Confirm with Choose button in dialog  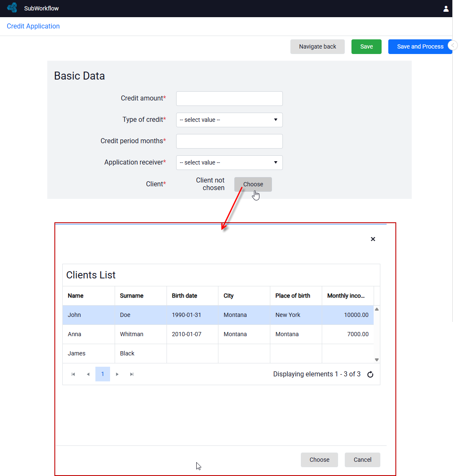319,460
